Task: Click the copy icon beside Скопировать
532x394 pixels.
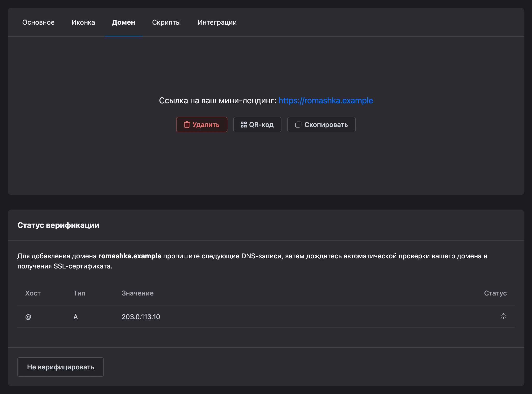Action: (x=298, y=125)
